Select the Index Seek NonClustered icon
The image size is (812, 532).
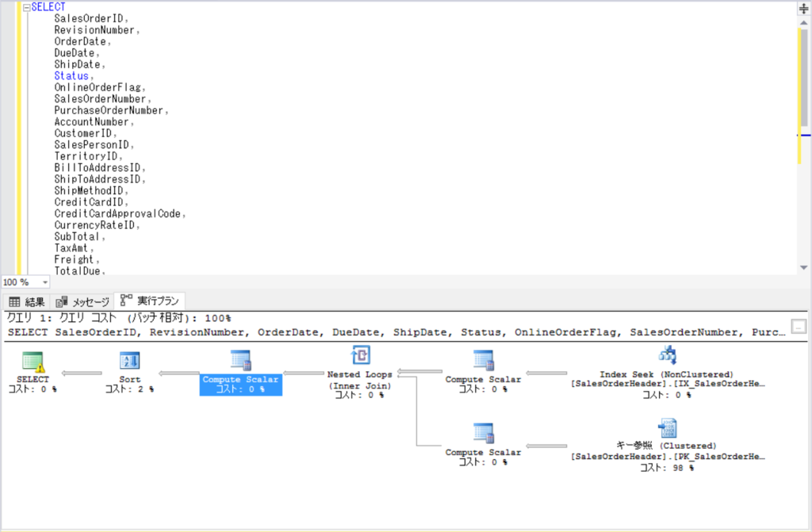(668, 355)
